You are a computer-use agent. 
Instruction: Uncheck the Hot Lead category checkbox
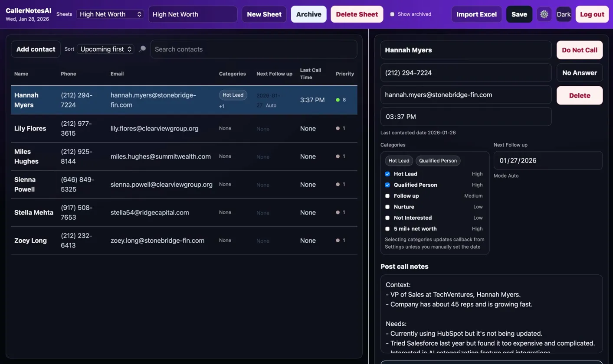(387, 174)
